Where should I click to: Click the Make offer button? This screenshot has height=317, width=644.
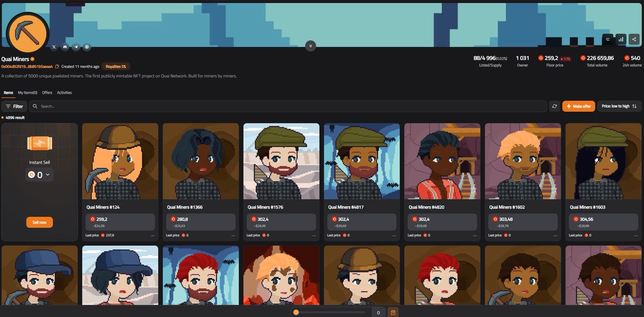point(579,106)
